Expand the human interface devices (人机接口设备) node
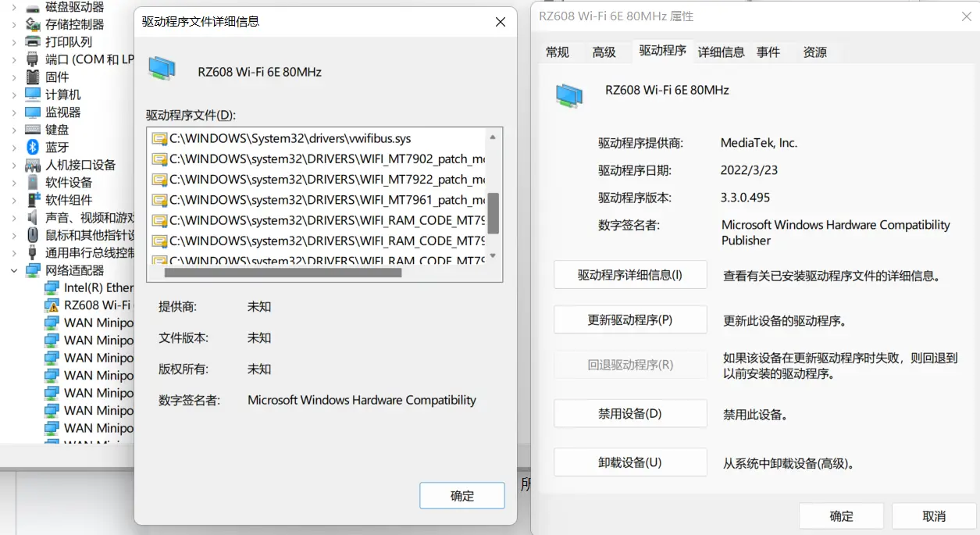980x535 pixels. [13, 165]
